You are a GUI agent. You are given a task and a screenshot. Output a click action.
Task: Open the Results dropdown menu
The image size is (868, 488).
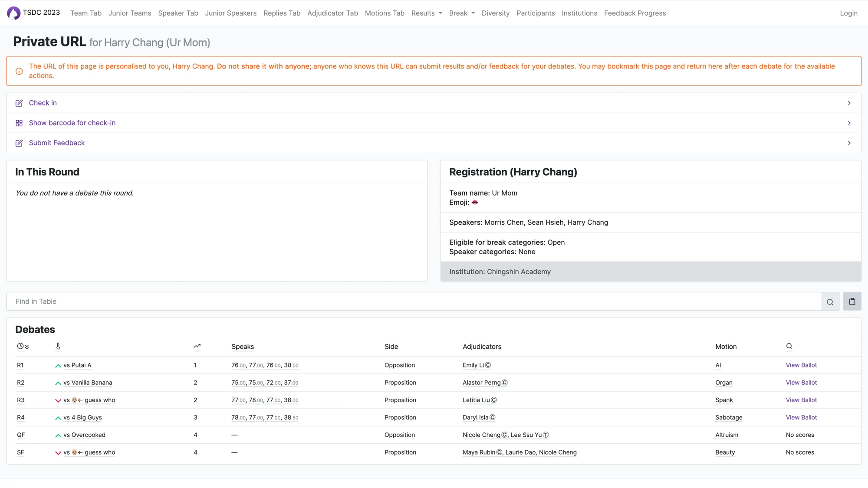click(426, 13)
